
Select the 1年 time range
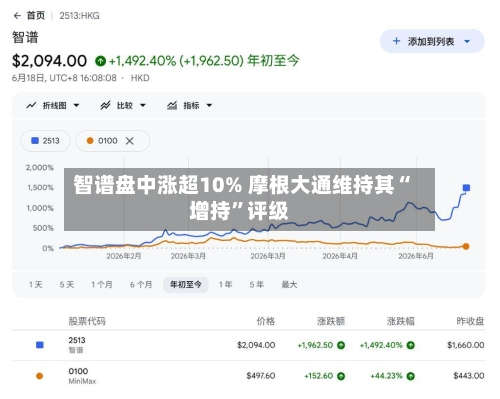click(225, 285)
